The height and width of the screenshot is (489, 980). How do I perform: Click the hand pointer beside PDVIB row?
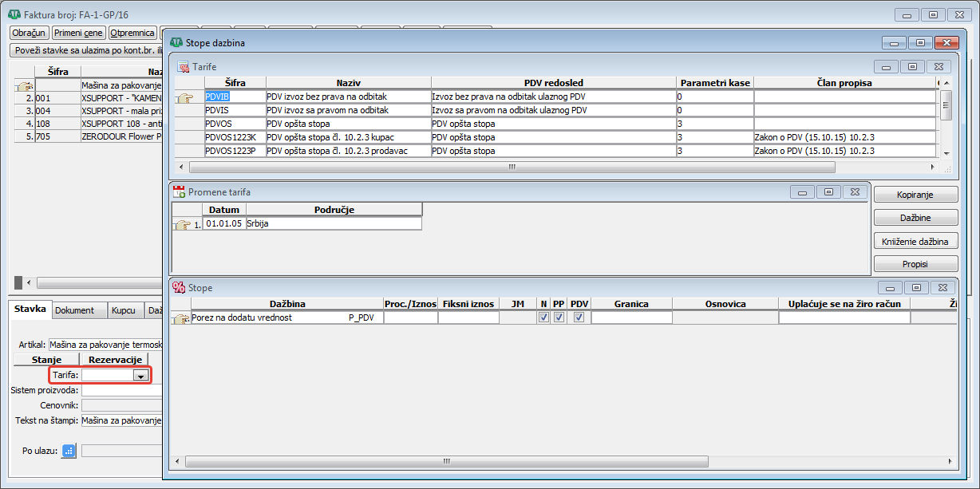click(184, 97)
